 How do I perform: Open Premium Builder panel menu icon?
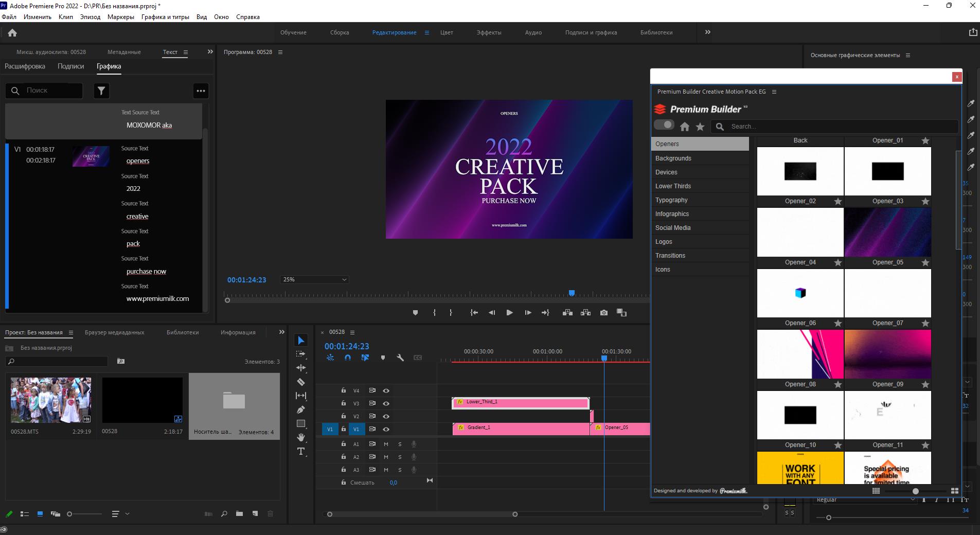[x=774, y=92]
